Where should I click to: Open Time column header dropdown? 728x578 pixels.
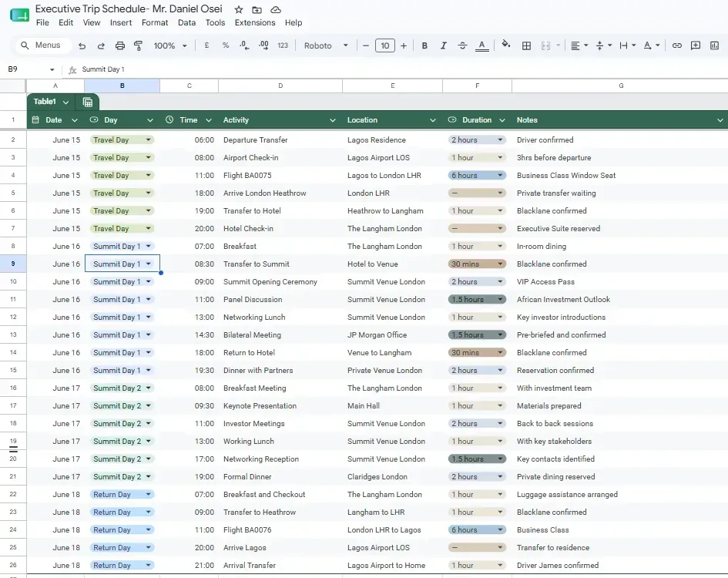pyautogui.click(x=209, y=120)
